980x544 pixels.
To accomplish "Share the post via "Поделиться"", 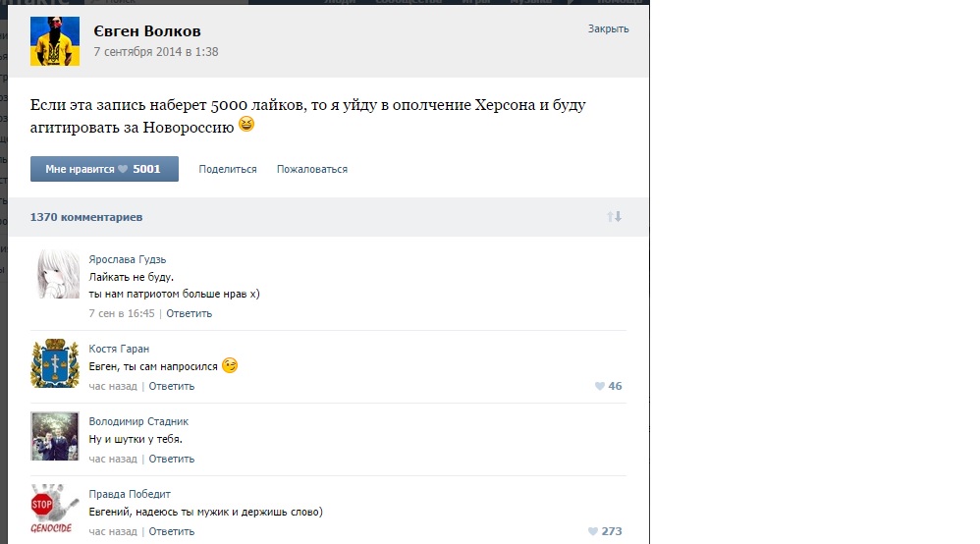I will pos(227,169).
